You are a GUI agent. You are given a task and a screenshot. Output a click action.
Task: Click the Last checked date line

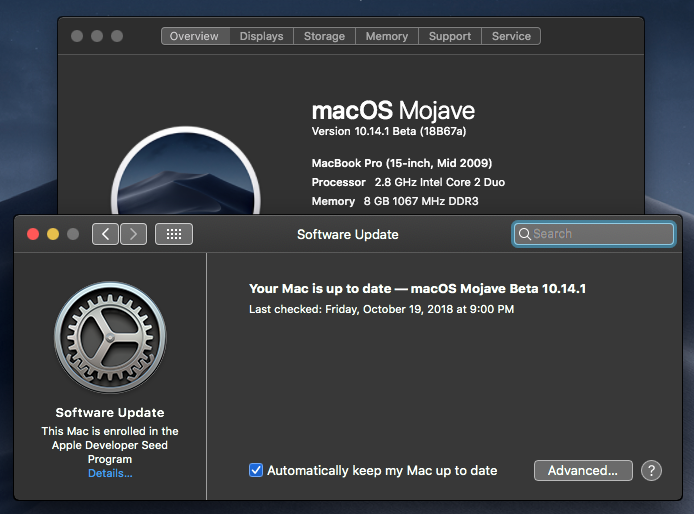point(382,309)
